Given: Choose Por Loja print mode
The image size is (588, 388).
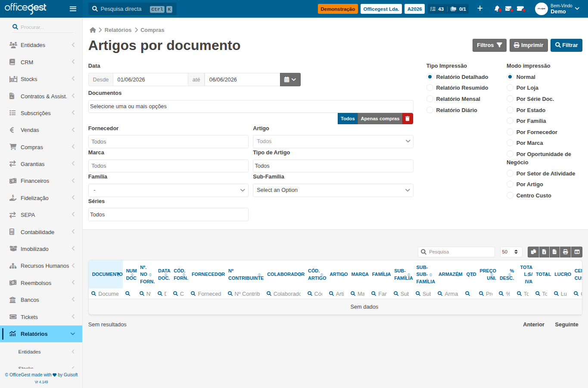Looking at the screenshot, I should click(510, 88).
